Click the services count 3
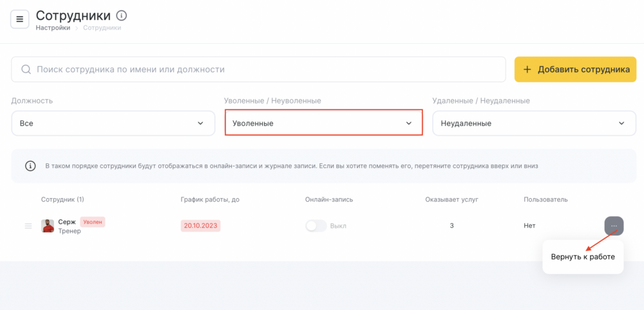 point(452,226)
